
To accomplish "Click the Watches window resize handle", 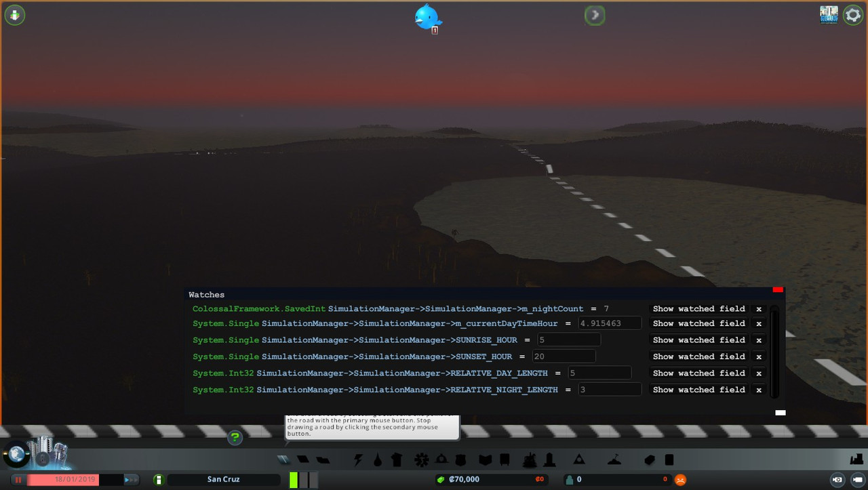I will [781, 412].
